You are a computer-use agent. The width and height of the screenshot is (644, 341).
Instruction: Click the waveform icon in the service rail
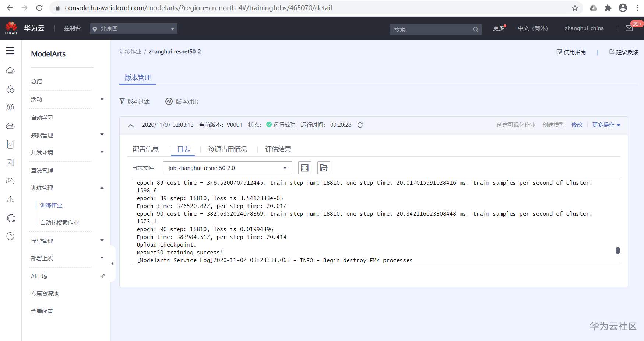(x=10, y=107)
